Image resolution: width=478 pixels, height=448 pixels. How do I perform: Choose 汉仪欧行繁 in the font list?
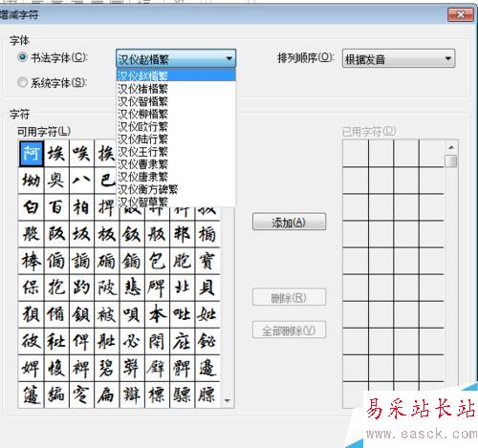[176, 126]
